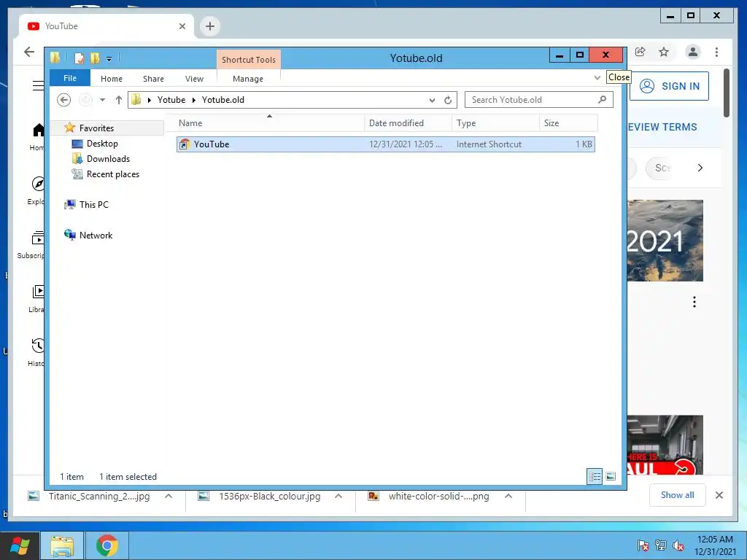The height and width of the screenshot is (560, 747).
Task: Switch to the Home ribbon tab
Action: pyautogui.click(x=112, y=79)
